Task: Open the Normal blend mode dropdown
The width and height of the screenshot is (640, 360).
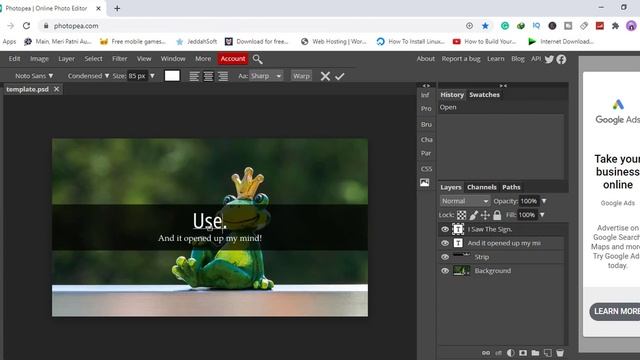Action: point(464,201)
